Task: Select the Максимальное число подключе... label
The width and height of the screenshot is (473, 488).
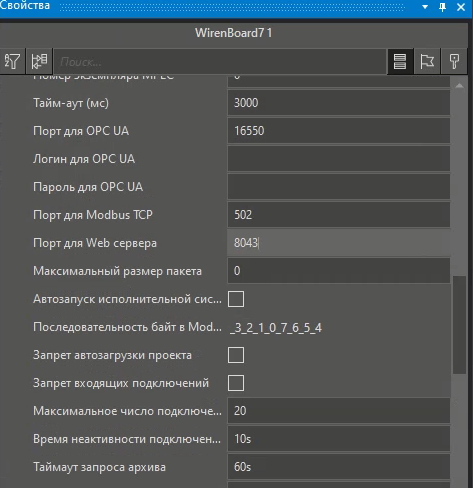Action: click(127, 411)
